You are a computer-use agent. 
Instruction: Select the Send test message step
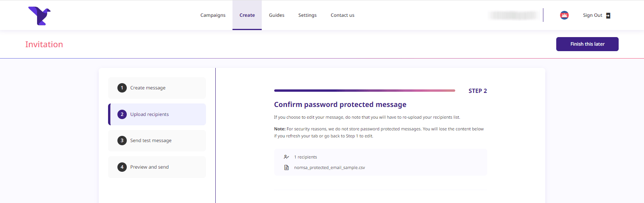coord(151,141)
